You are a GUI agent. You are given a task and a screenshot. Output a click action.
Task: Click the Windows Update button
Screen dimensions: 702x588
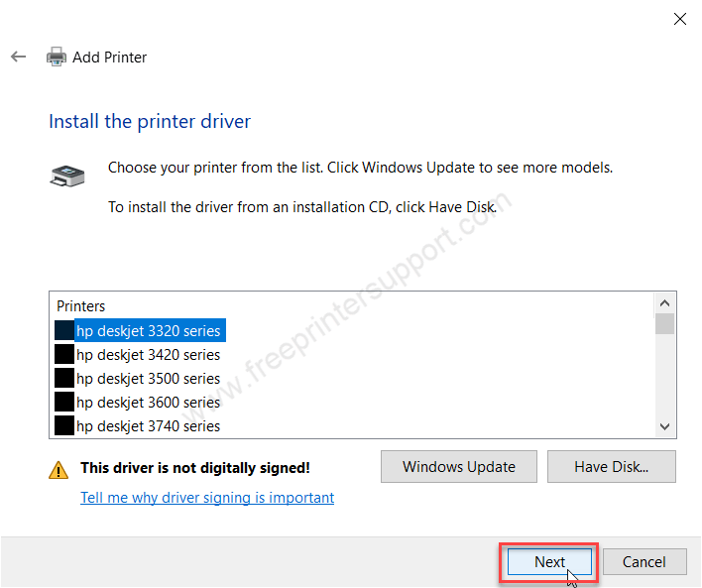pyautogui.click(x=459, y=467)
